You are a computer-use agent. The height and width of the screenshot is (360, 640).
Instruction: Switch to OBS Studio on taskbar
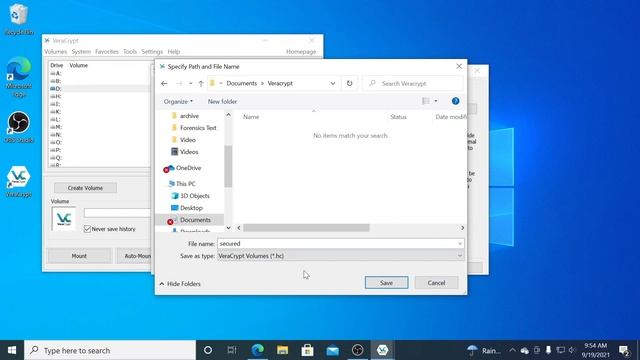357,350
